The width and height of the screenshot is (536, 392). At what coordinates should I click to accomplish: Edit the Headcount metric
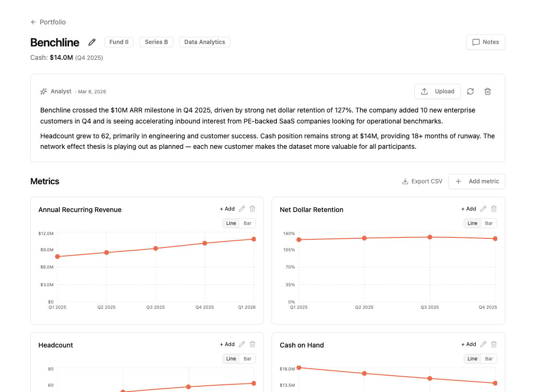click(x=242, y=344)
